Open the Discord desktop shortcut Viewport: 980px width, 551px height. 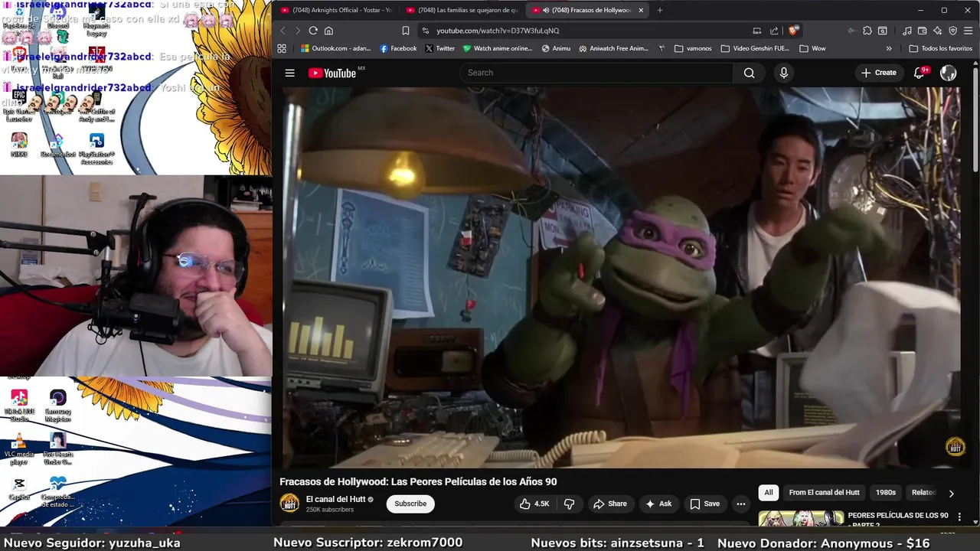(x=58, y=17)
